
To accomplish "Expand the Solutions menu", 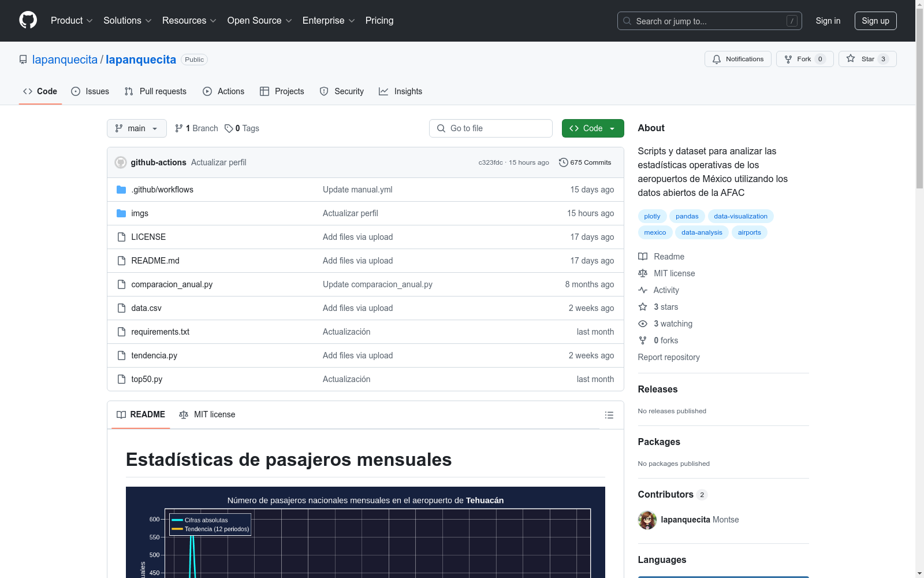I will [x=128, y=21].
